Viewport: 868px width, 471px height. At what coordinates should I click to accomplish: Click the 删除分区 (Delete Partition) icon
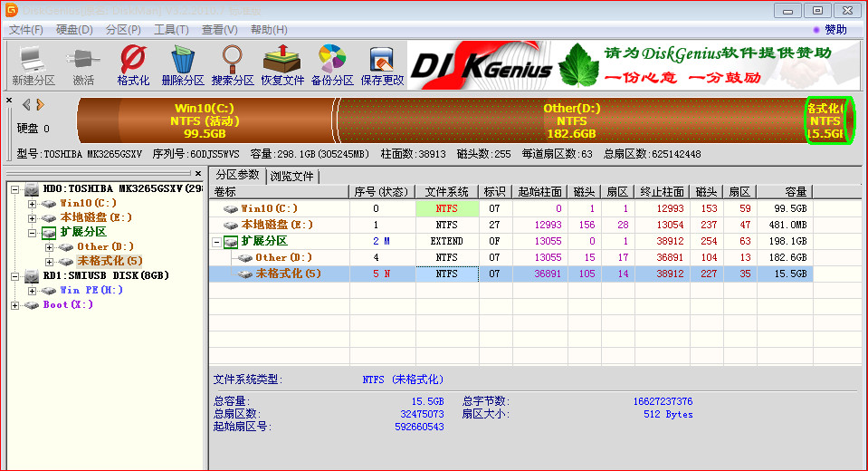(183, 65)
